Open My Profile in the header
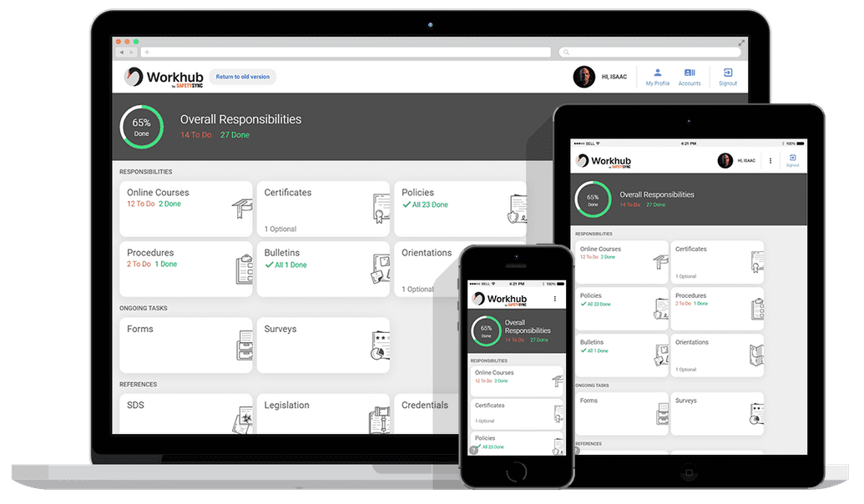 pos(657,78)
